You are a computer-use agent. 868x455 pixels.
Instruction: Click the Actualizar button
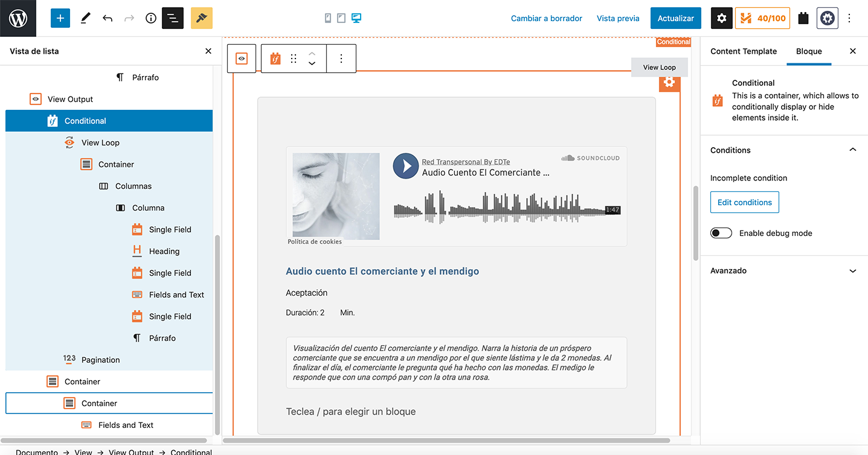pos(675,18)
